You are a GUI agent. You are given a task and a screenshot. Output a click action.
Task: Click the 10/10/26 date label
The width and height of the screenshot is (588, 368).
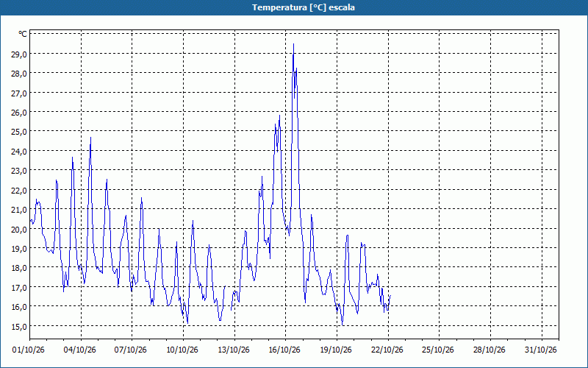point(182,350)
